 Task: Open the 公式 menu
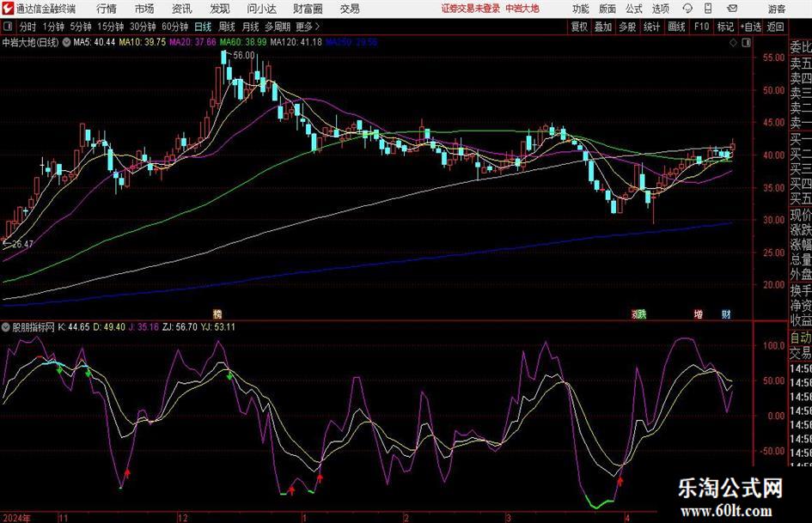(634, 9)
